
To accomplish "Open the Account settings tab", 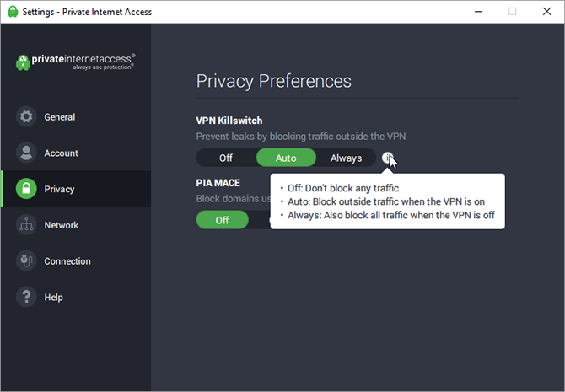I will click(x=76, y=153).
